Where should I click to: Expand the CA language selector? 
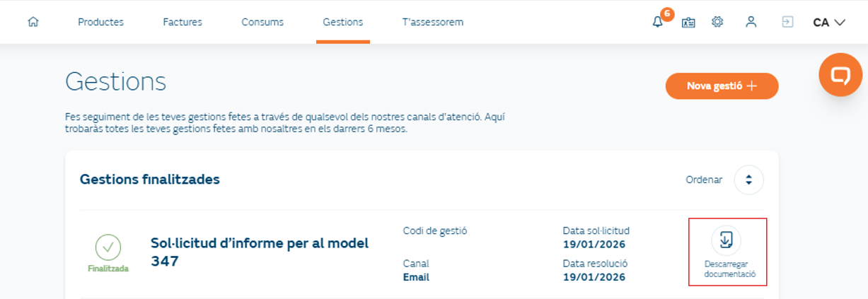click(x=829, y=22)
